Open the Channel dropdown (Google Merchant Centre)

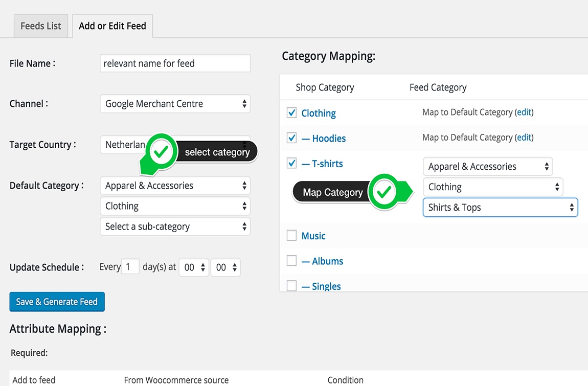tap(175, 104)
